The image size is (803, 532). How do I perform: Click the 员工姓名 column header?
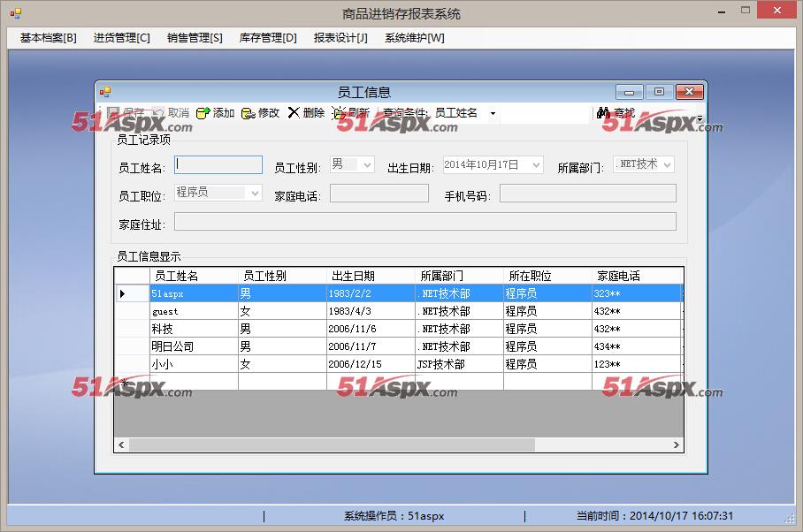[193, 276]
